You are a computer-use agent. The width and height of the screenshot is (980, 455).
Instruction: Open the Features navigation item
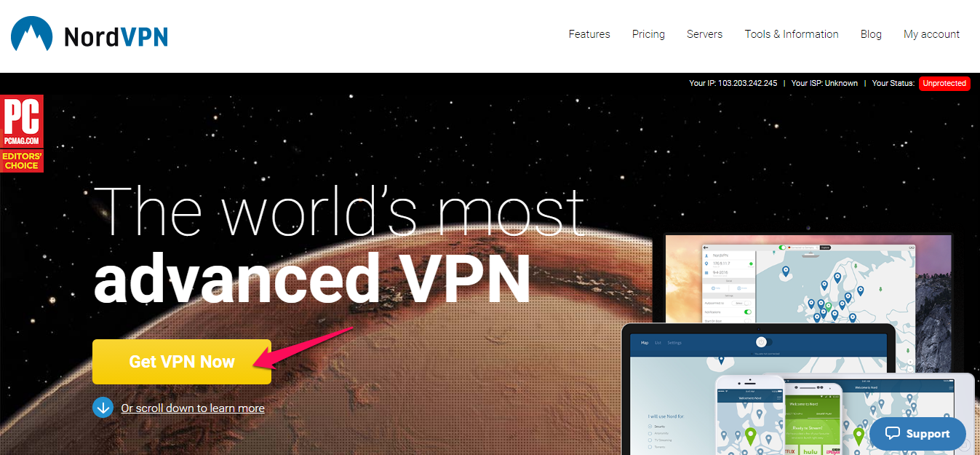pyautogui.click(x=589, y=34)
